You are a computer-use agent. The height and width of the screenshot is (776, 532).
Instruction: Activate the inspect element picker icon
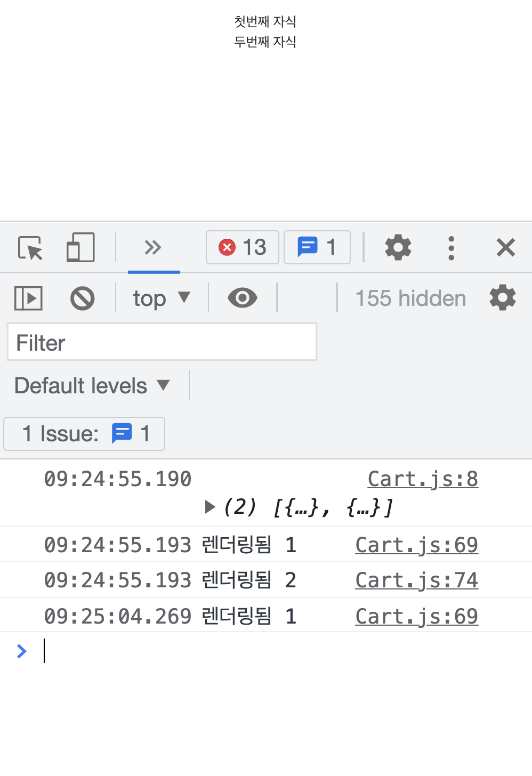tap(30, 248)
